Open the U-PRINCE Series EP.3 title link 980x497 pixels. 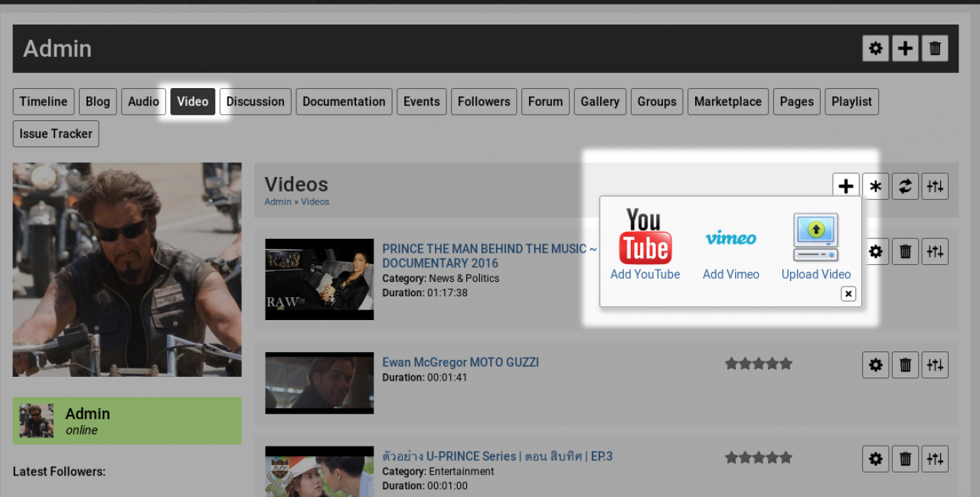pos(498,456)
